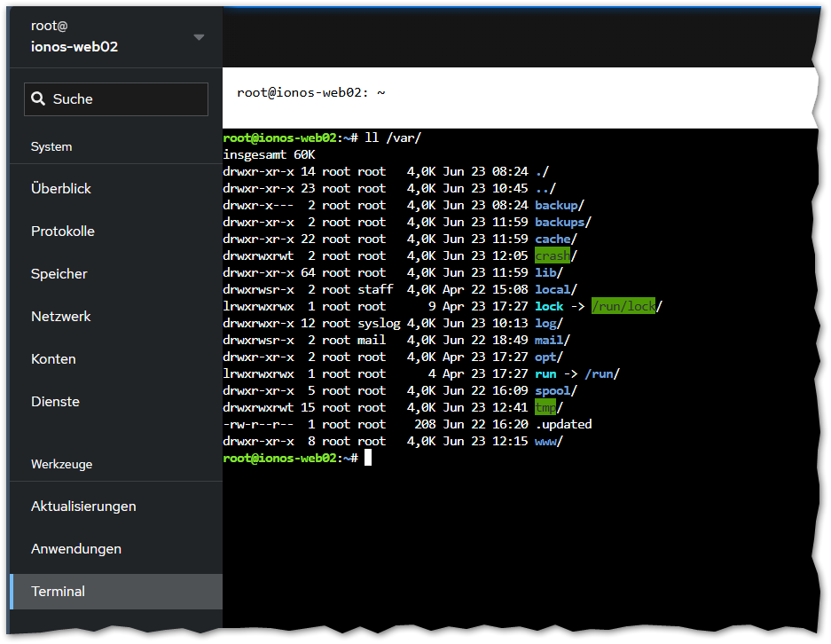Click the terminal title root@ionos-web02: ~
The width and height of the screenshot is (831, 644).
[310, 92]
